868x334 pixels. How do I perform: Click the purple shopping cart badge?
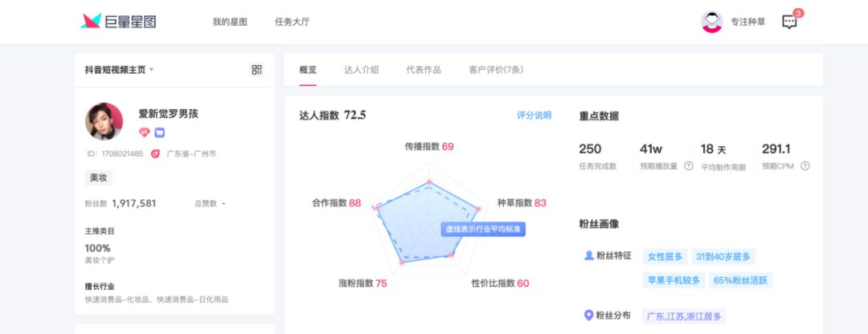159,132
